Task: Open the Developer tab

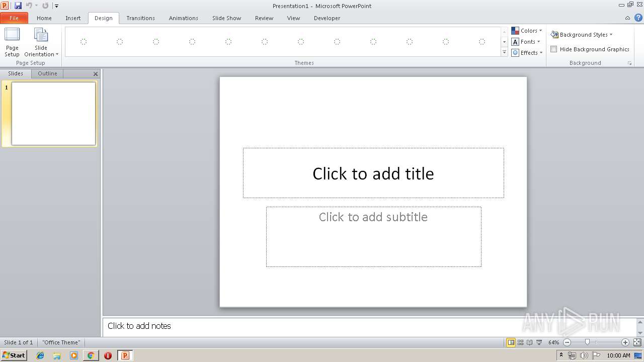Action: pyautogui.click(x=327, y=18)
